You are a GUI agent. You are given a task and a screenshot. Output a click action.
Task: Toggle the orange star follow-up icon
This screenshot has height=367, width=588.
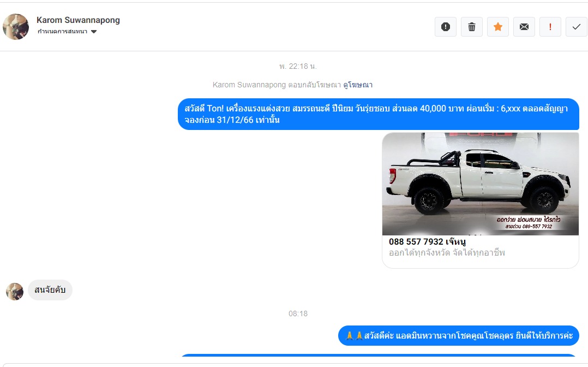click(x=498, y=27)
